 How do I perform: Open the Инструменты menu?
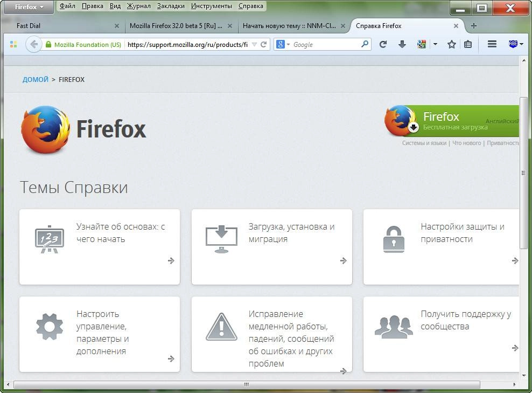coord(212,6)
